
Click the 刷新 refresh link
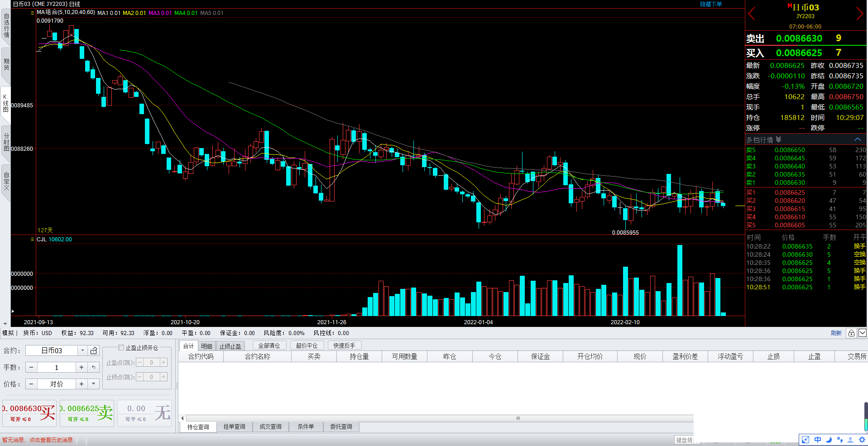836,333
